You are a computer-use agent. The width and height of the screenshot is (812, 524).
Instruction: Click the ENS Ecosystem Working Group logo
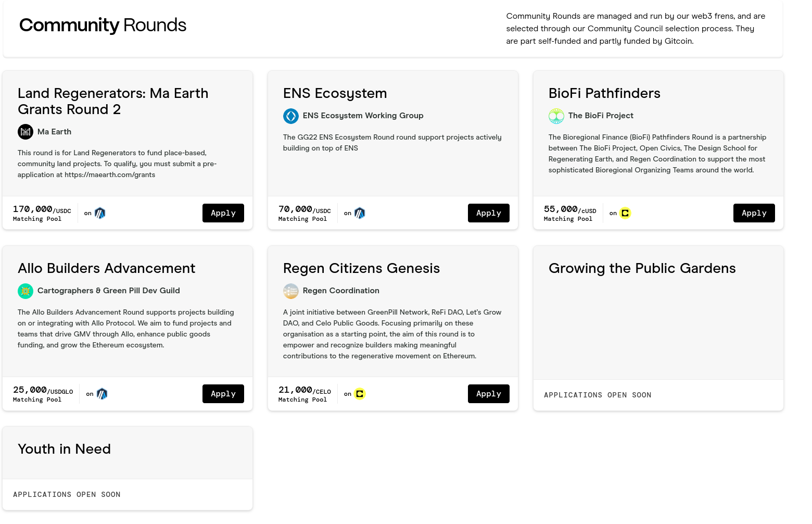(291, 116)
